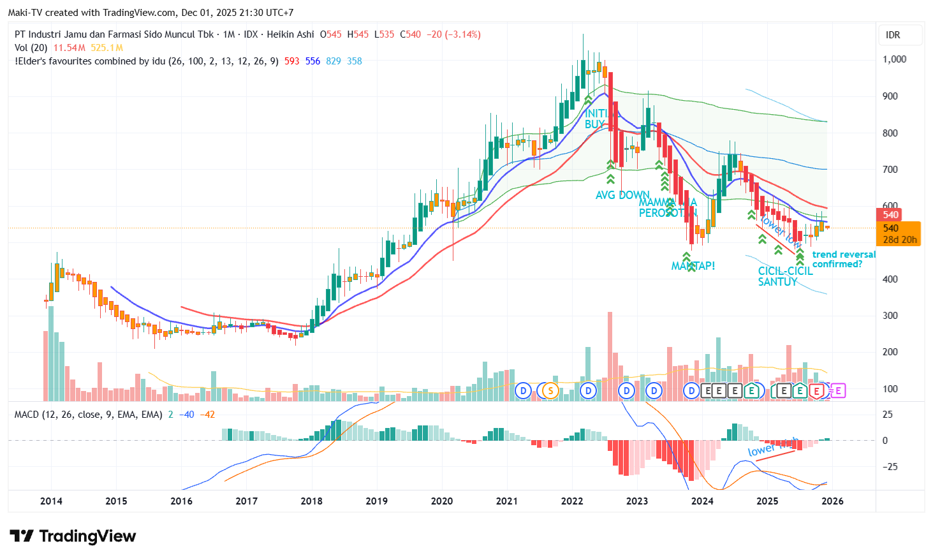Screen dimensions: 933x560
Task: Click the MACD signal value −42
Action: coord(207,415)
